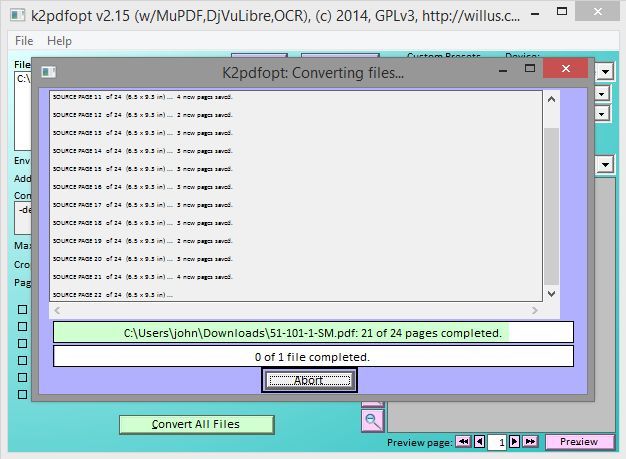
Task: Close the Converting files dialog
Action: click(565, 69)
